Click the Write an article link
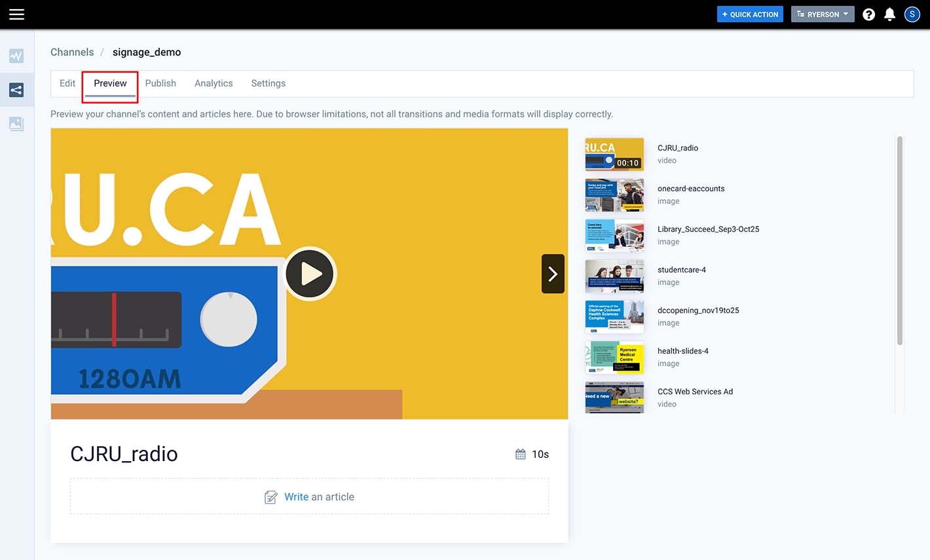The height and width of the screenshot is (560, 930). coord(318,497)
